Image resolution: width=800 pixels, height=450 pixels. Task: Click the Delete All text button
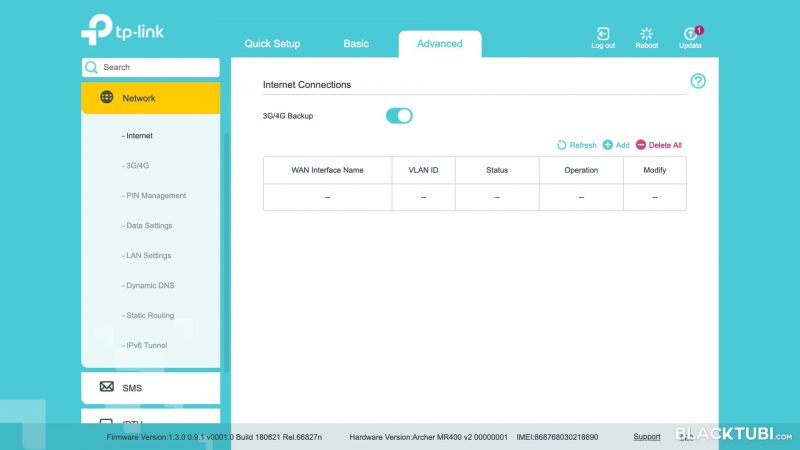coord(665,145)
